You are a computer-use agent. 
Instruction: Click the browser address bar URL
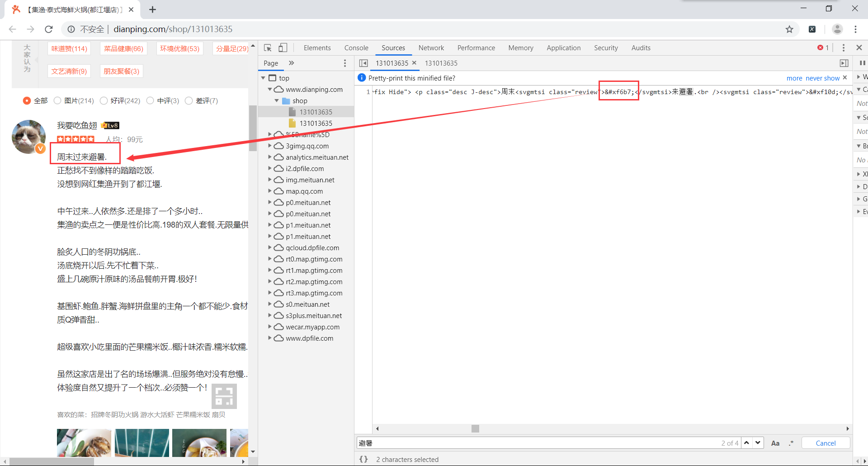pyautogui.click(x=173, y=29)
